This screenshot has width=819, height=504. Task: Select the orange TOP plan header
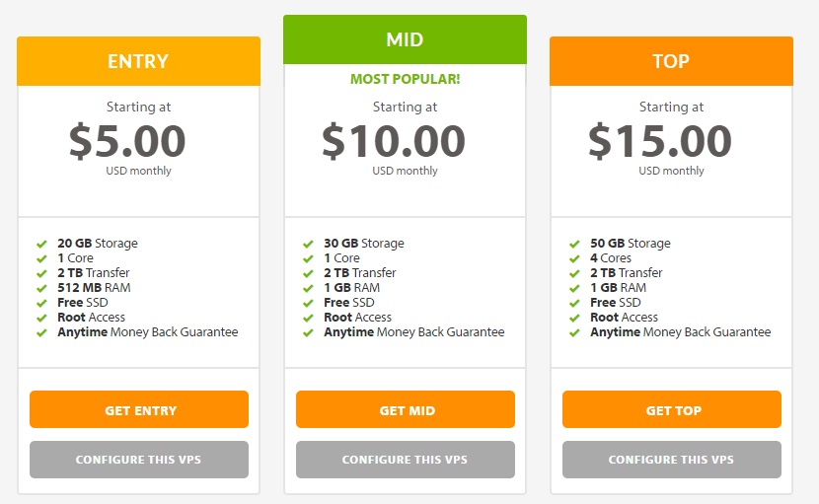[x=671, y=61]
